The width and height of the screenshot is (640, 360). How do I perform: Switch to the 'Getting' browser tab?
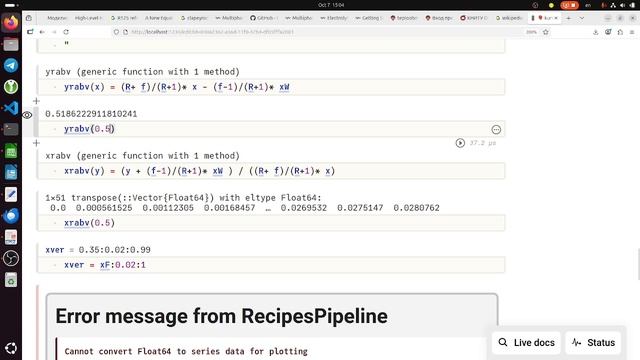click(369, 18)
